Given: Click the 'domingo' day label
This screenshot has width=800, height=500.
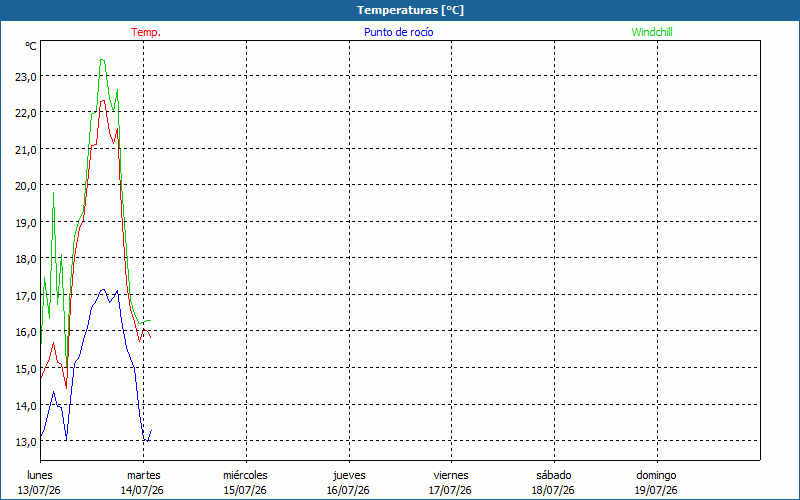Looking at the screenshot, I should [x=656, y=475].
